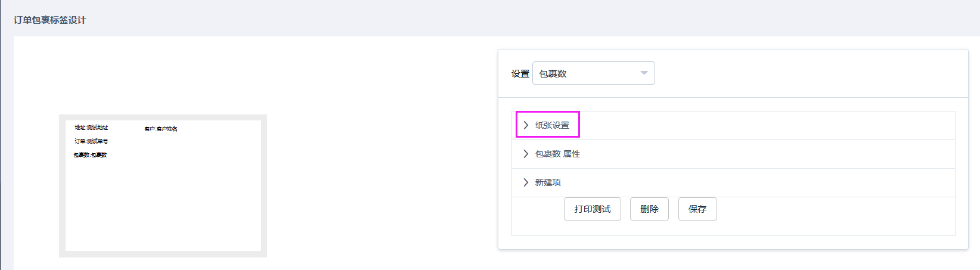Expand the 纸张设置 section by its title
Image resolution: width=980 pixels, height=270 pixels.
pyautogui.click(x=552, y=125)
